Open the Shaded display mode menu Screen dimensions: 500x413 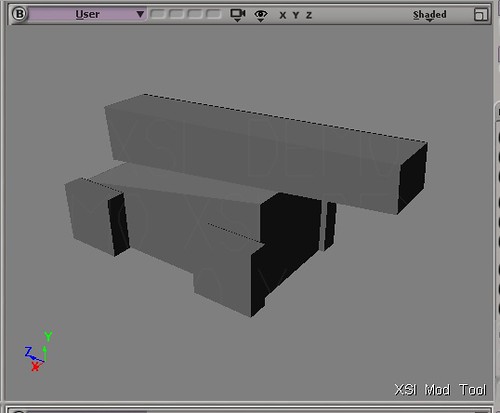click(430, 15)
